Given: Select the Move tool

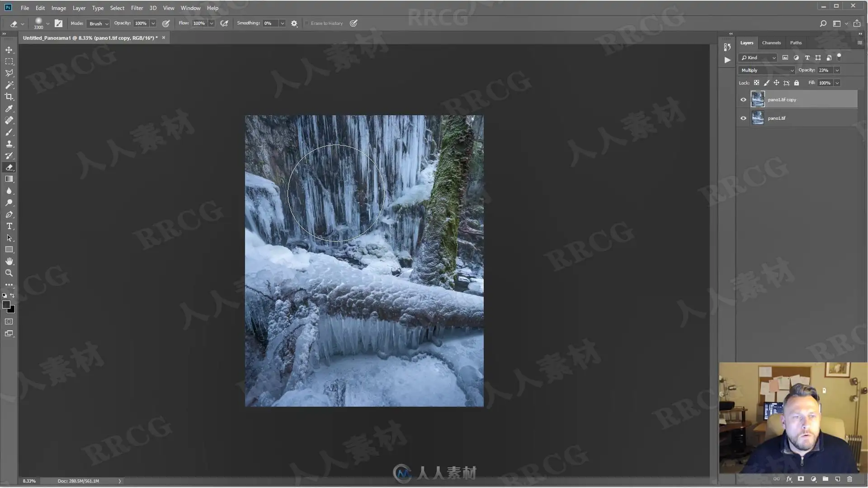Looking at the screenshot, I should [x=9, y=50].
